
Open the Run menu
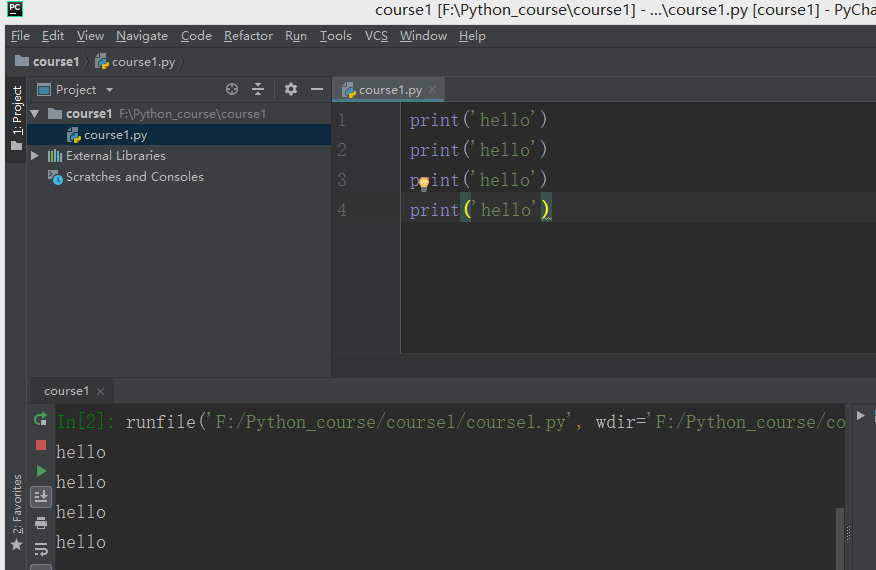coord(296,36)
